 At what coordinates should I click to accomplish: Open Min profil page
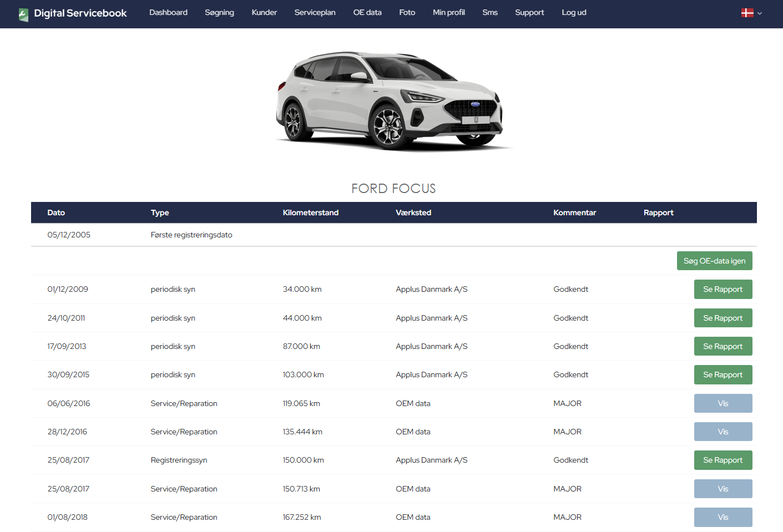[448, 12]
